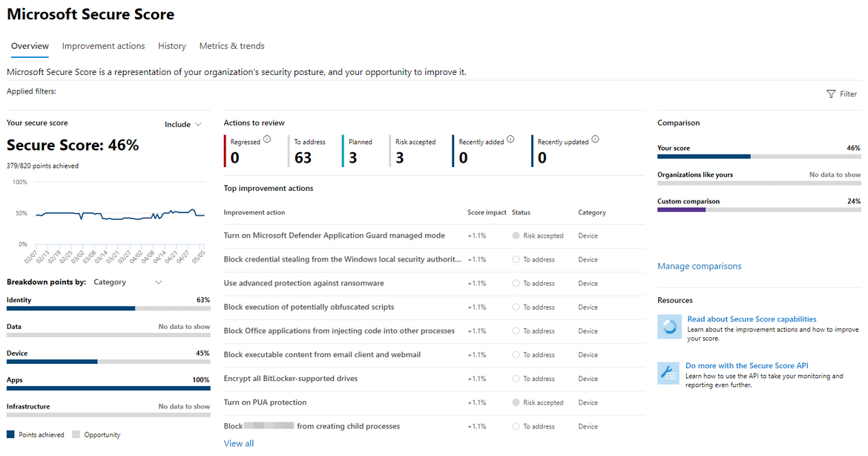
Task: Click the info icon next to Regressed
Action: coord(267,139)
